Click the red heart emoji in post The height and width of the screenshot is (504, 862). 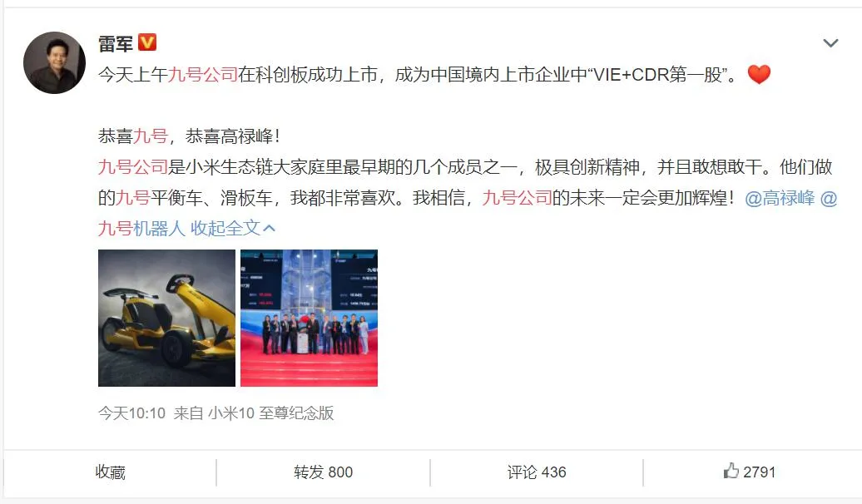pyautogui.click(x=759, y=74)
